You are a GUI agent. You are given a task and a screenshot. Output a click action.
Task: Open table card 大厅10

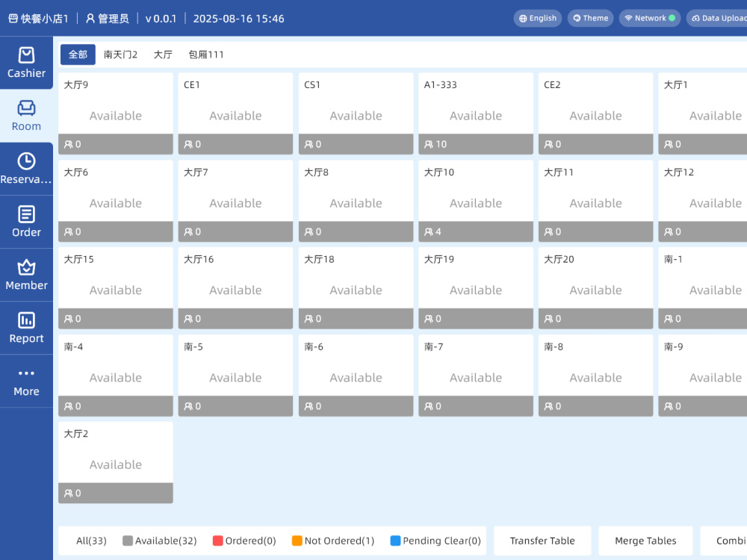tap(476, 201)
